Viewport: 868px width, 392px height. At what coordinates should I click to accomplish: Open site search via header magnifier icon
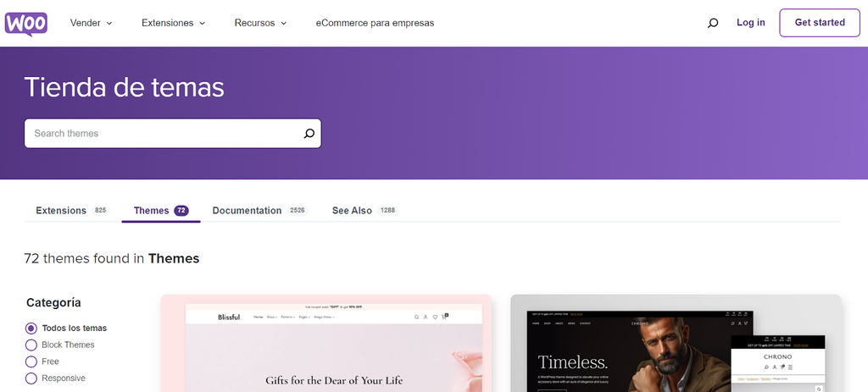click(713, 23)
